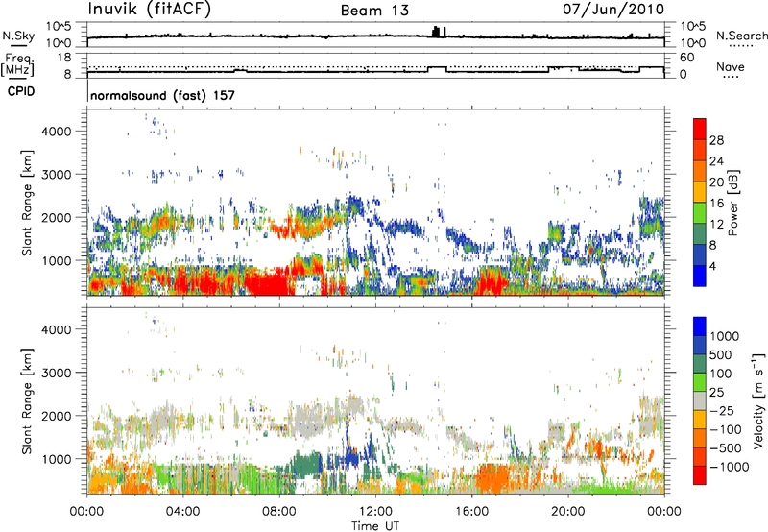Click the '04:00' time axis tick label
The height and width of the screenshot is (532, 768).
point(182,511)
